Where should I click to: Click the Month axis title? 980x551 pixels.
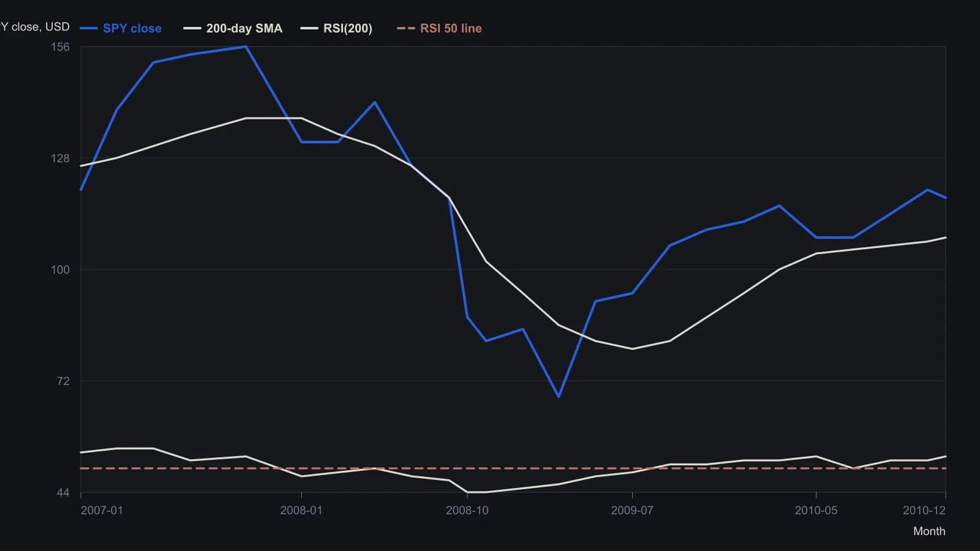[929, 531]
